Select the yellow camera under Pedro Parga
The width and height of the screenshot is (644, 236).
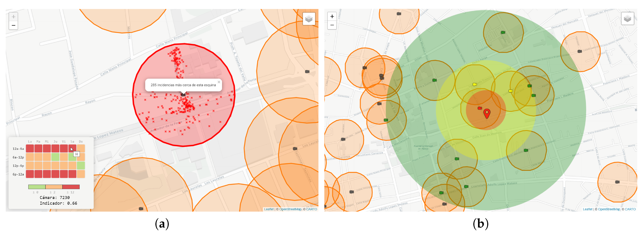(475, 84)
